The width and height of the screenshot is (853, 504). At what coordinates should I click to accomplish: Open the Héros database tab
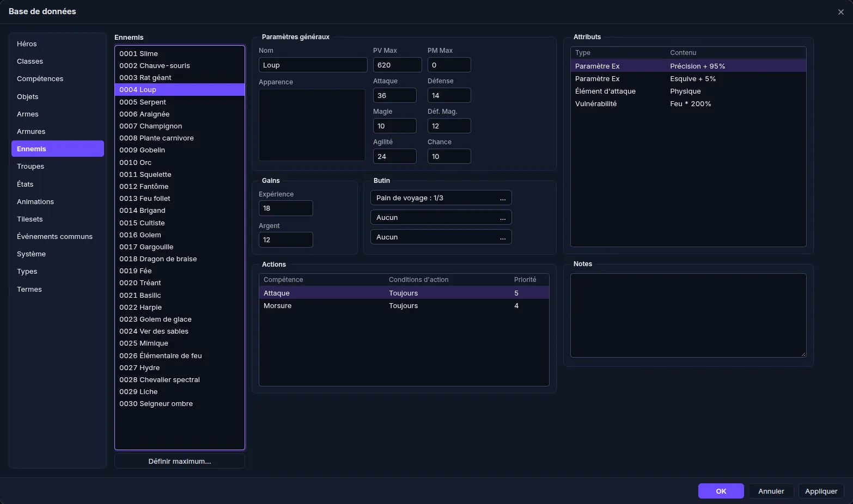(x=58, y=44)
